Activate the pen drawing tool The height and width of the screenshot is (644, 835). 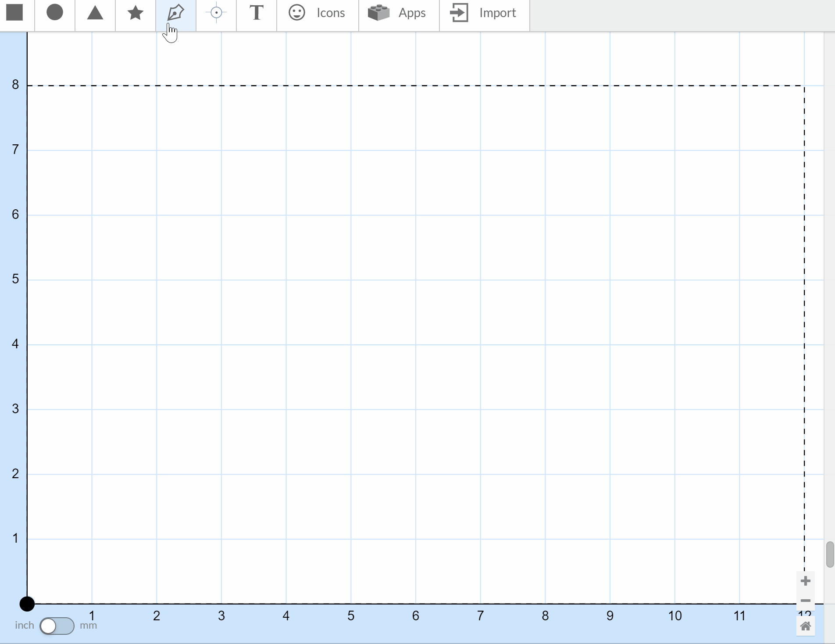[175, 13]
